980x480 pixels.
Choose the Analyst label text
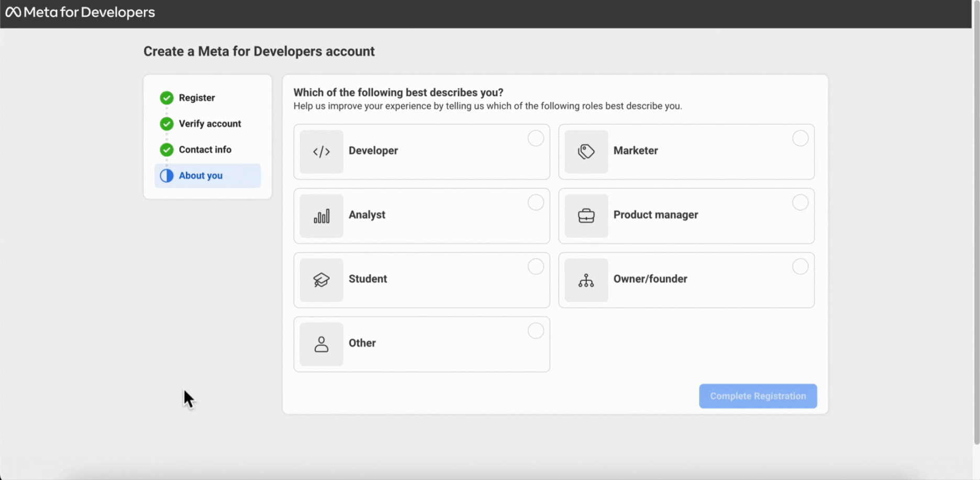(367, 215)
